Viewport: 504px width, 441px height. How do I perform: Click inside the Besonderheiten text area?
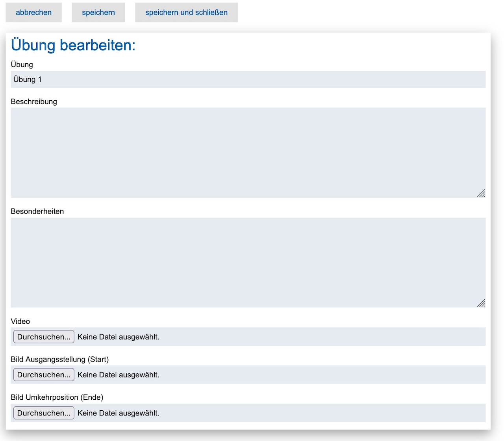[x=248, y=262]
